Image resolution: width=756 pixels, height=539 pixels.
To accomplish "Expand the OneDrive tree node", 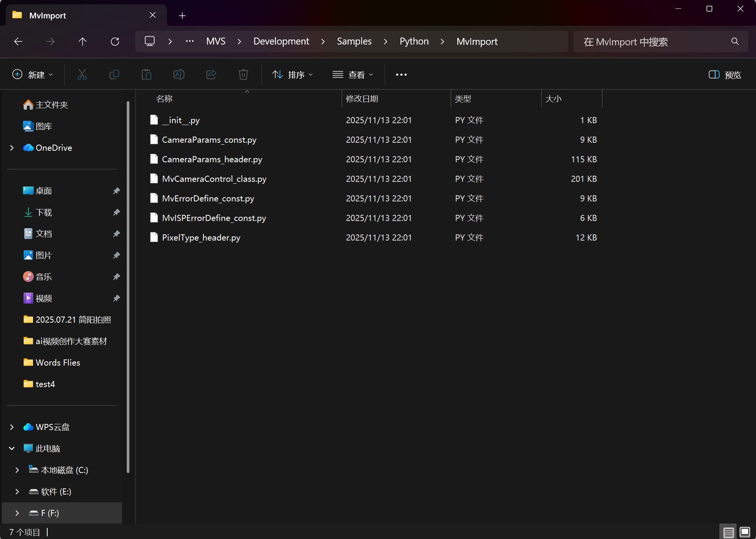I will (12, 148).
